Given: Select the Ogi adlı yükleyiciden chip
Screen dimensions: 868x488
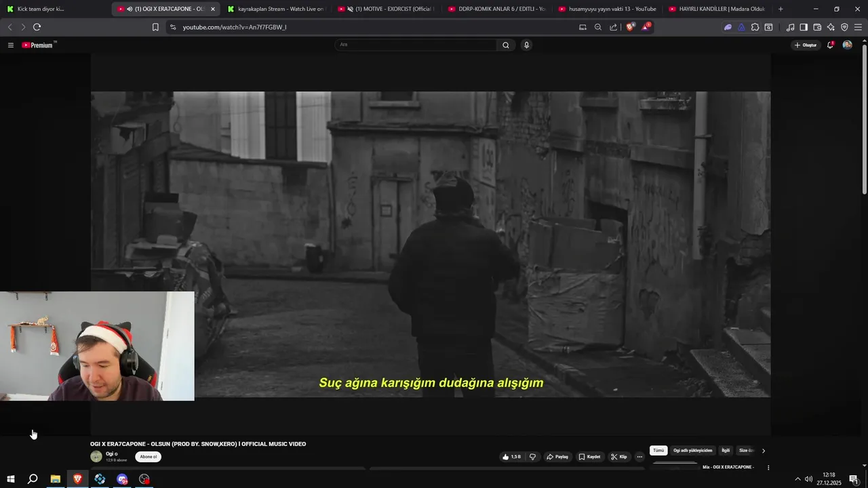Looking at the screenshot, I should pyautogui.click(x=693, y=451).
